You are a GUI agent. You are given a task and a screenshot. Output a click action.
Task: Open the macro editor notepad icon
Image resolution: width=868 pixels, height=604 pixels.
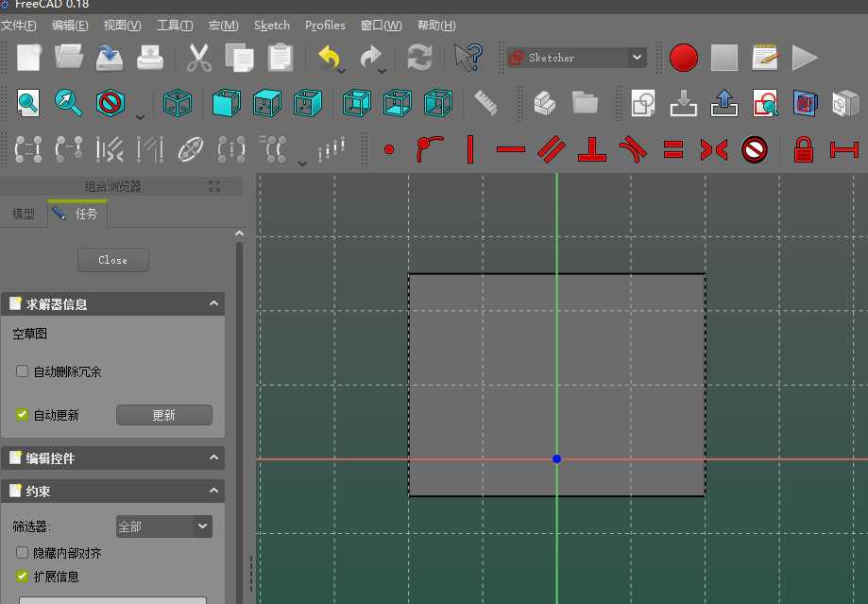(x=765, y=58)
